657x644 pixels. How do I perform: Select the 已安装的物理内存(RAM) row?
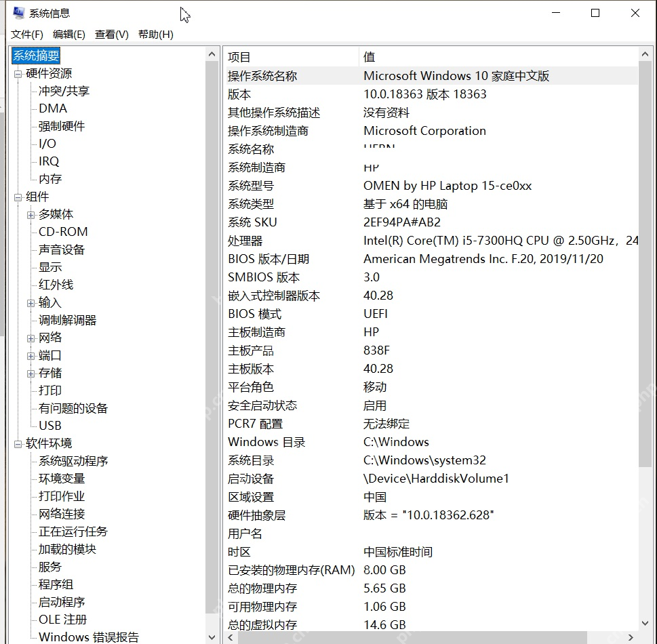tap(432, 570)
